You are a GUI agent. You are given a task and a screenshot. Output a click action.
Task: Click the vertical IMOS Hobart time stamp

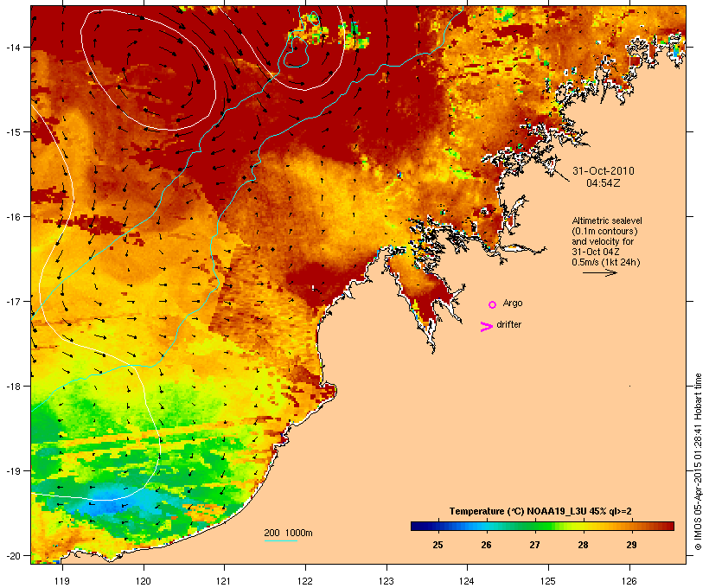698,462
